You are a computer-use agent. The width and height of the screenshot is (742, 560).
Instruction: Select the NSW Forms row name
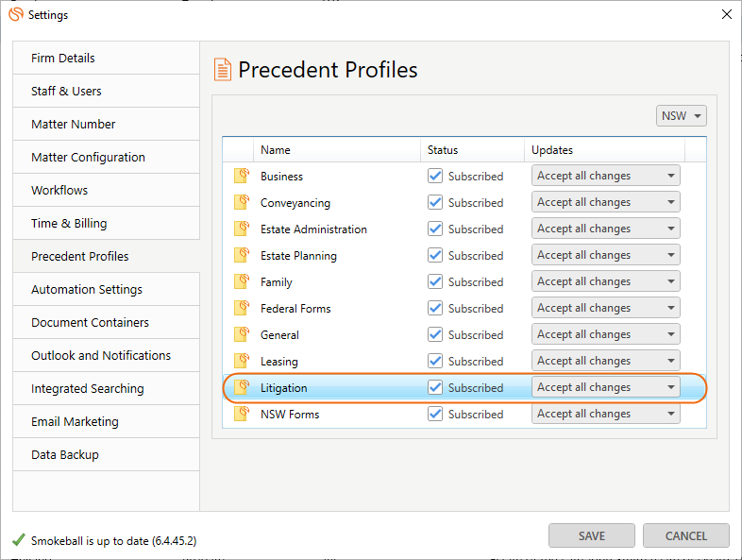coord(290,415)
